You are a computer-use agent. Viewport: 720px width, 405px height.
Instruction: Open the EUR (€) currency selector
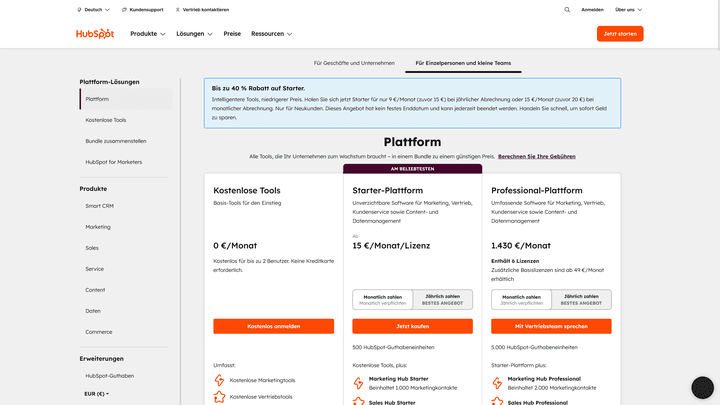96,394
